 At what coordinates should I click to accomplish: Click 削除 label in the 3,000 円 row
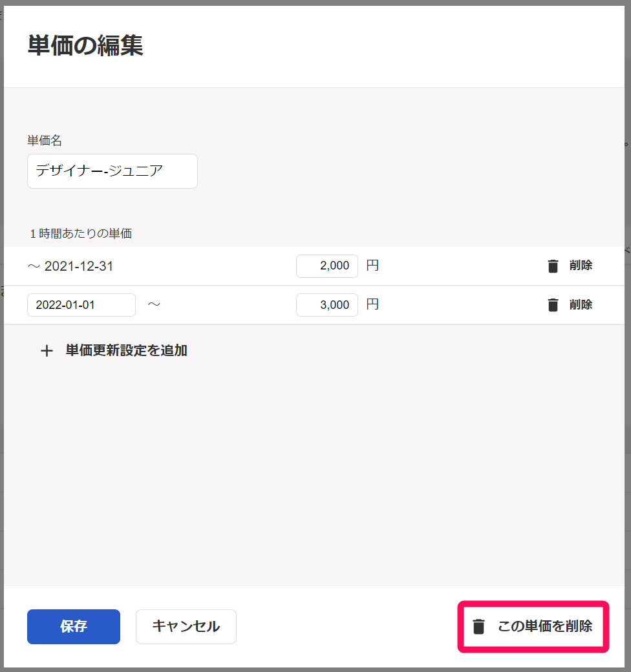click(x=581, y=305)
